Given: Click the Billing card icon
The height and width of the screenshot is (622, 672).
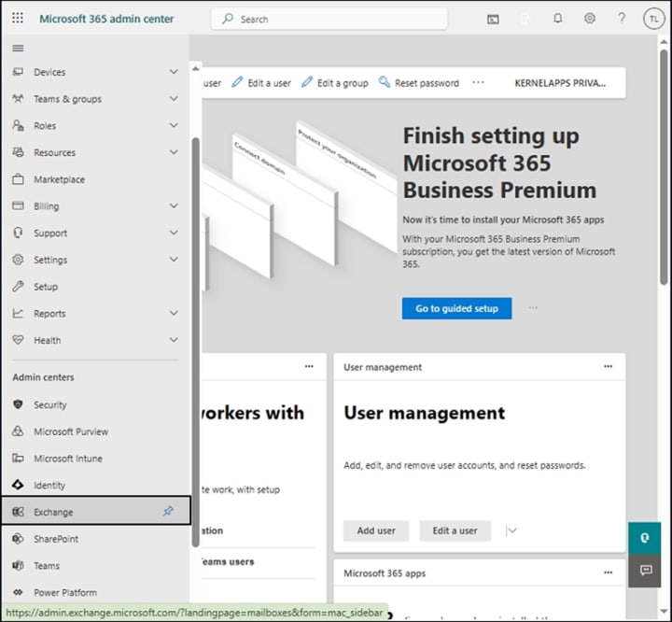Looking at the screenshot, I should coord(18,205).
